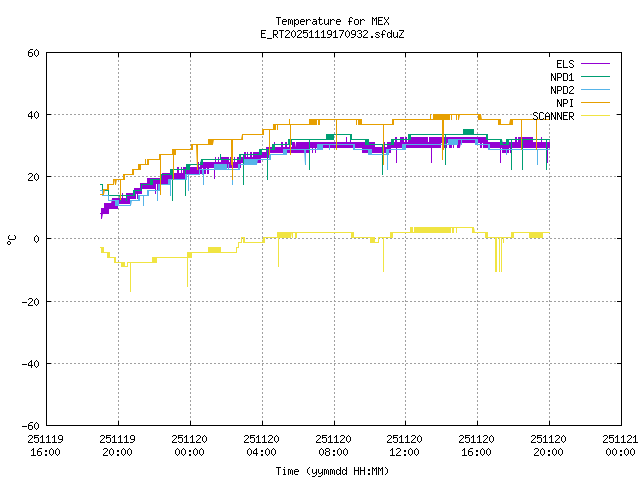
Task: Select the 0 y-axis tick label
Action: point(36,239)
